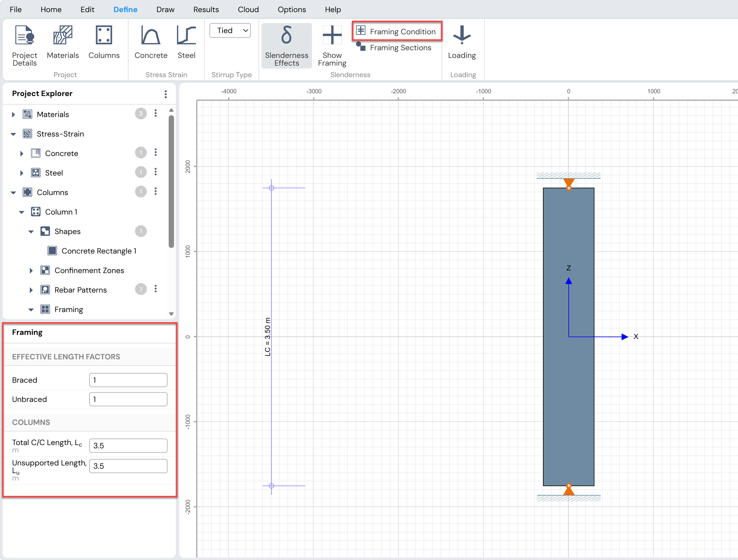Open the Edit menu
738x560 pixels.
pos(87,9)
